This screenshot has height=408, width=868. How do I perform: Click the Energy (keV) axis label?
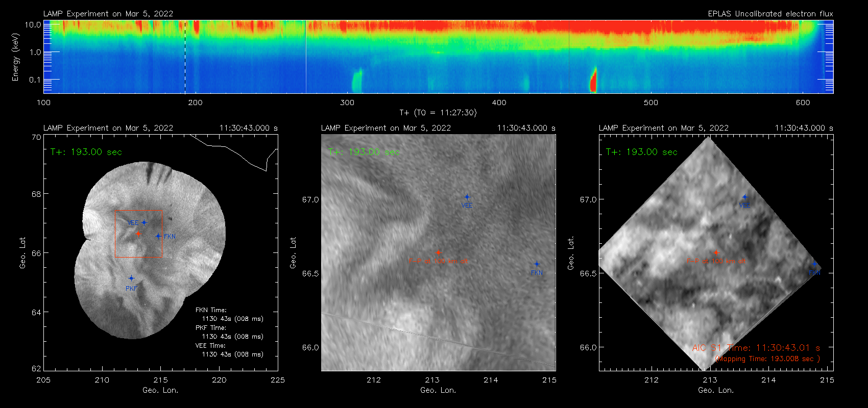pos(15,57)
